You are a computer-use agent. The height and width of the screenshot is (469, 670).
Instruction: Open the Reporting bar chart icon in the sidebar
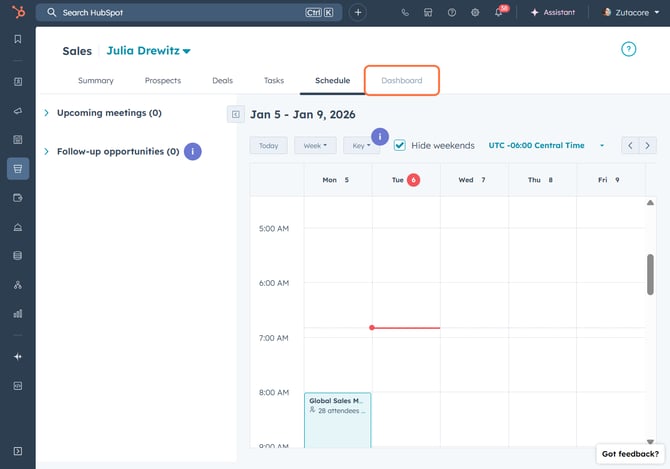(17, 313)
